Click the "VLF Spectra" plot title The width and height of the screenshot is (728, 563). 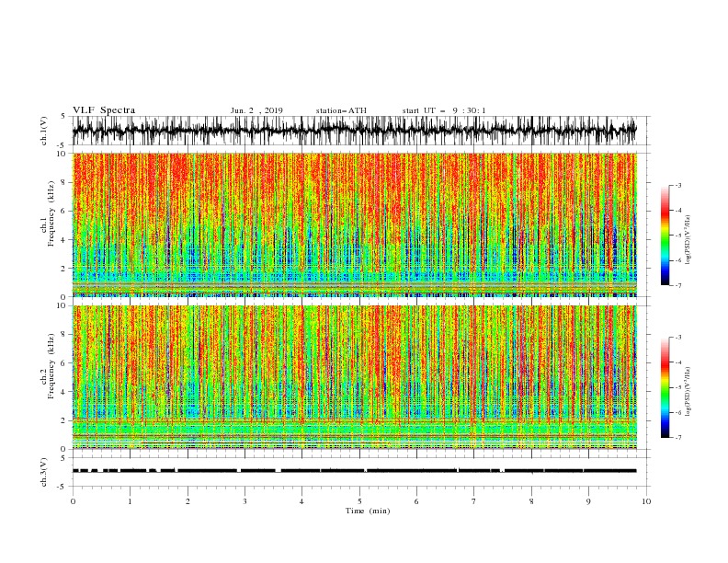[104, 110]
